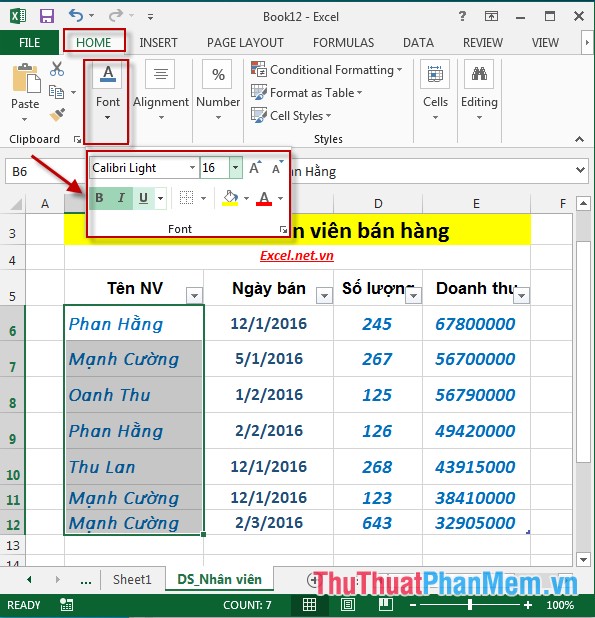Select row 13 header

[13, 545]
